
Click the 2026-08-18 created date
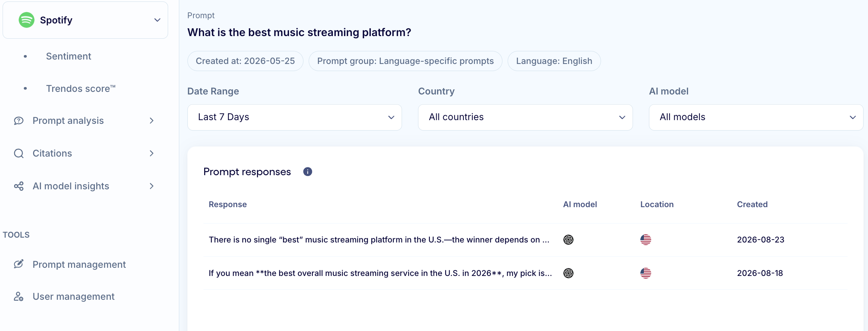[x=760, y=273]
